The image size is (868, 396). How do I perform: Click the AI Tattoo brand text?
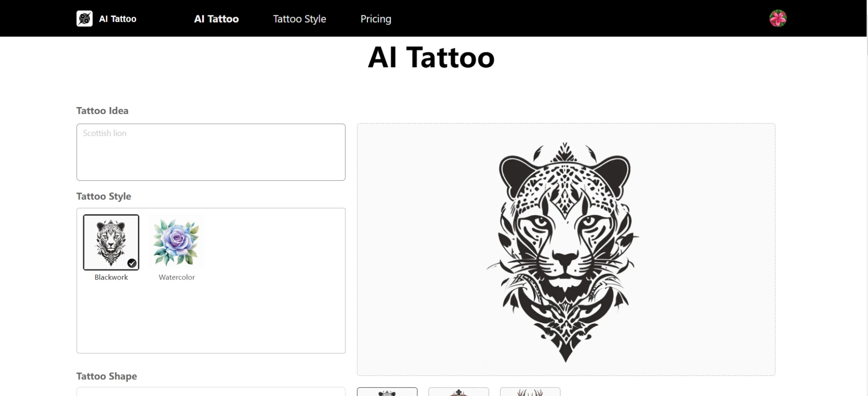pyautogui.click(x=118, y=19)
